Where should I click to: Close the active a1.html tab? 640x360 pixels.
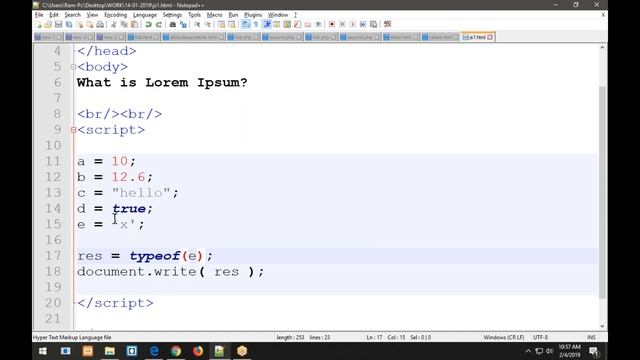point(490,37)
